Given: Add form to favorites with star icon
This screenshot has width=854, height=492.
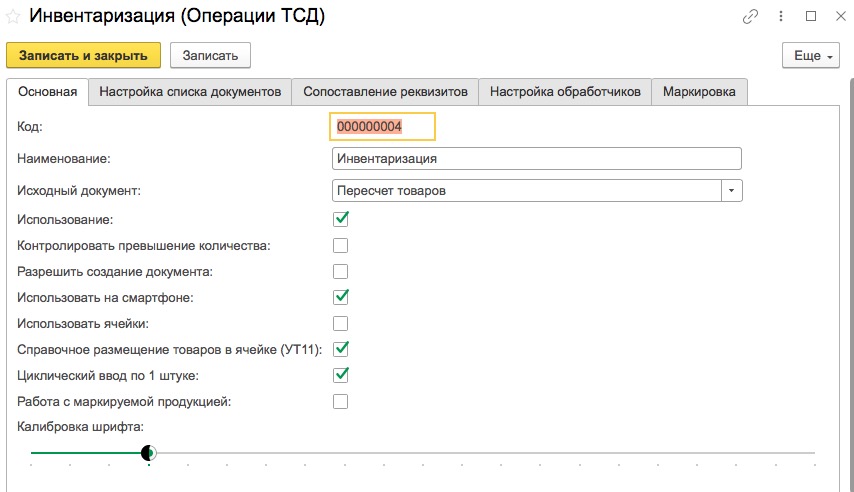Looking at the screenshot, I should pyautogui.click(x=13, y=16).
